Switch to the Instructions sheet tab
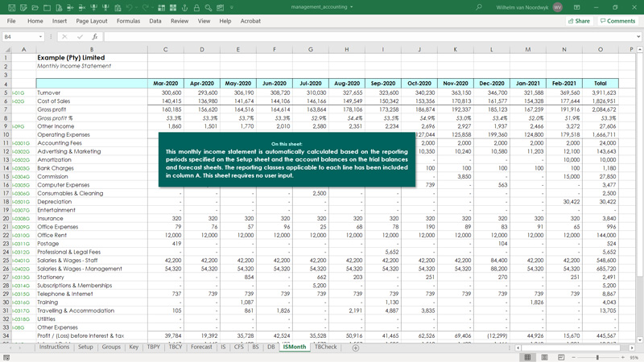 tap(54, 347)
